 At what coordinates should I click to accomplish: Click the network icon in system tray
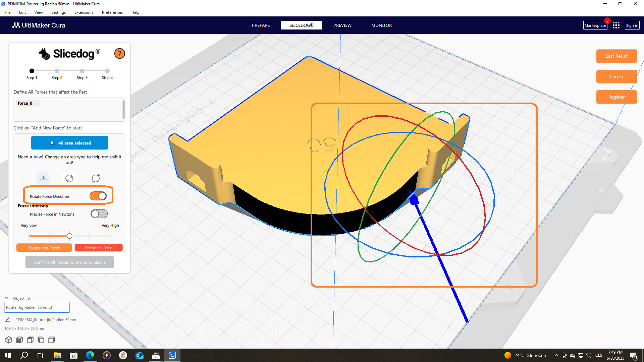coord(581,355)
